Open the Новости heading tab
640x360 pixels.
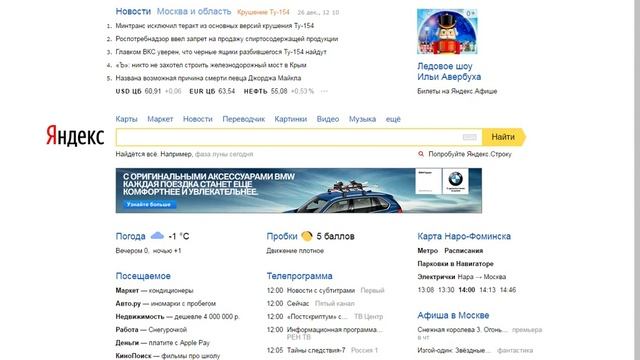(133, 11)
